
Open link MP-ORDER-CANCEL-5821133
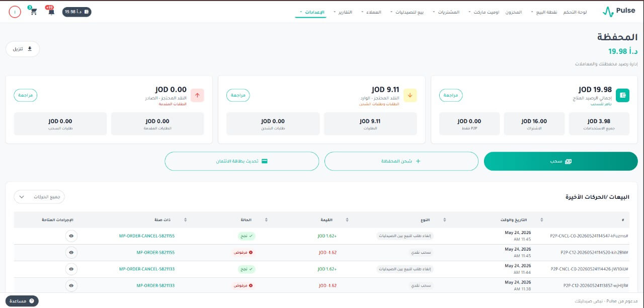[x=147, y=269]
